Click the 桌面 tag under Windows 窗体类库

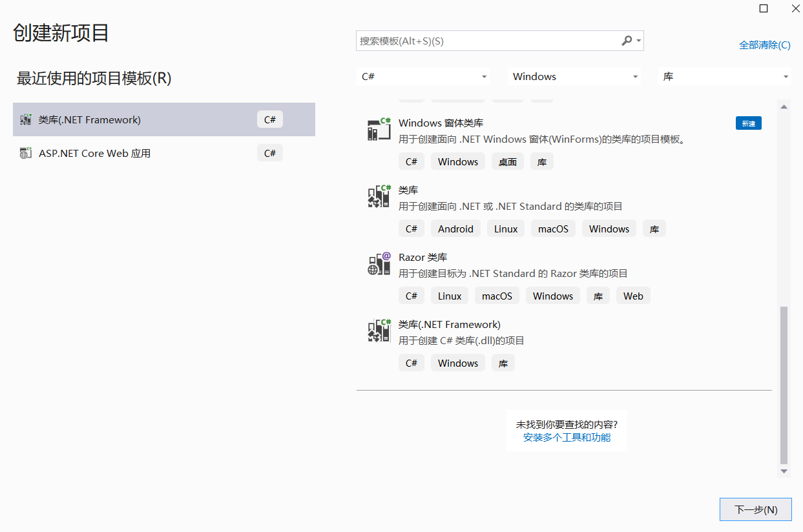[508, 161]
